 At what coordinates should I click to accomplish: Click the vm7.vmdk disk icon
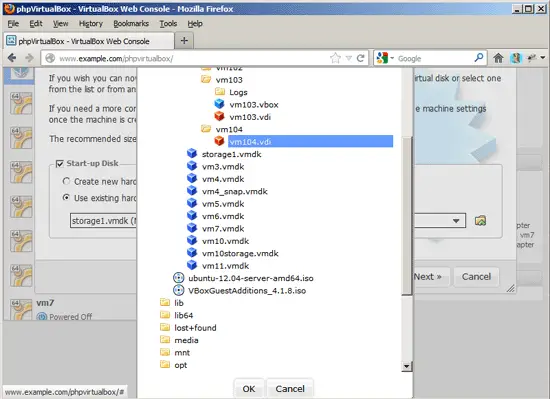[192, 228]
